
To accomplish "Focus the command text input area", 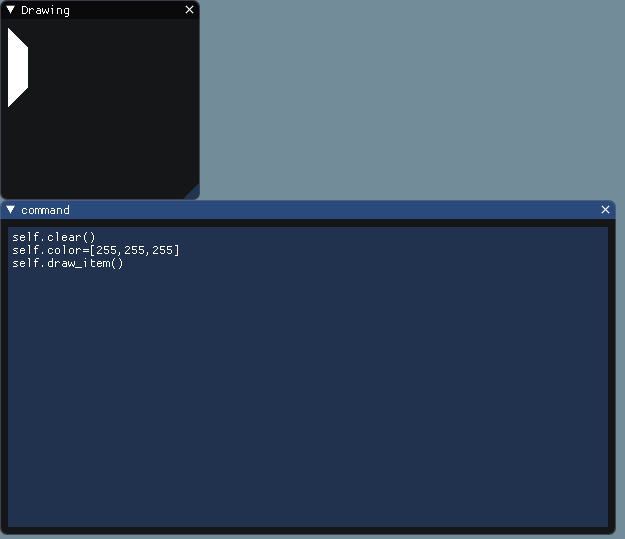I will (308, 377).
